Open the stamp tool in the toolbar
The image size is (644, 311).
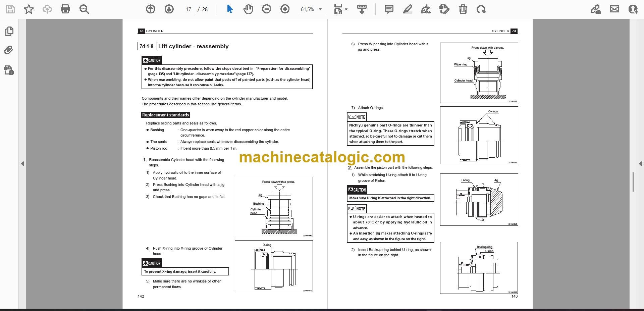pos(444,9)
